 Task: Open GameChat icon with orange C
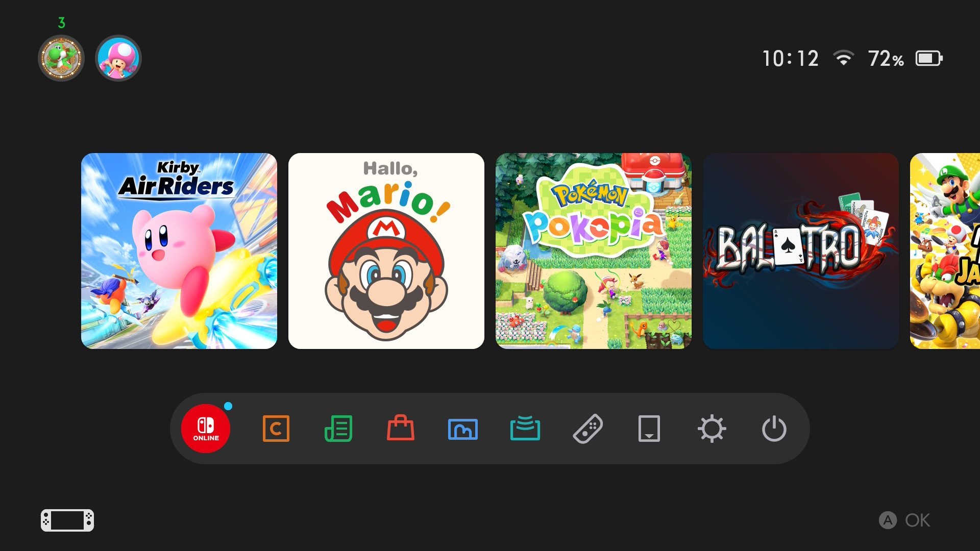pos(276,429)
